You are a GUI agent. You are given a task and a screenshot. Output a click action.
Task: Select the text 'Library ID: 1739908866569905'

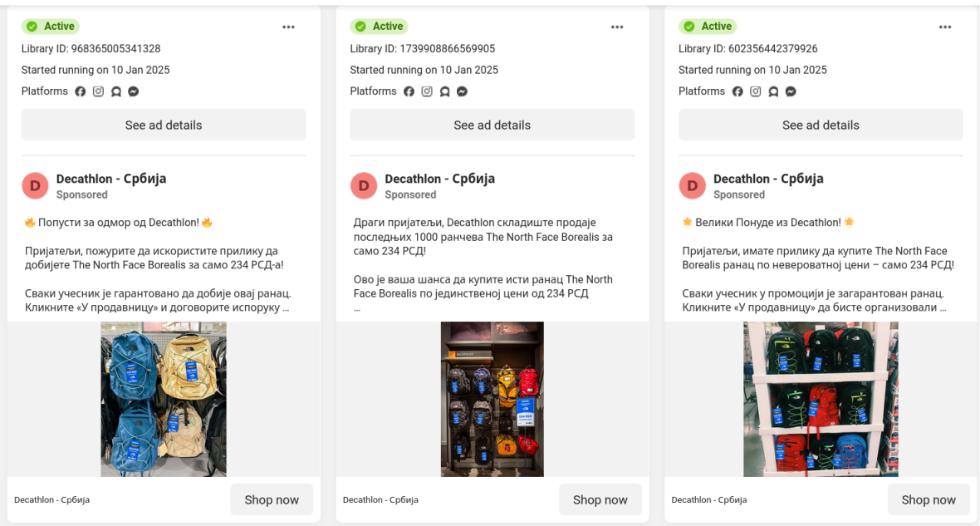point(423,48)
